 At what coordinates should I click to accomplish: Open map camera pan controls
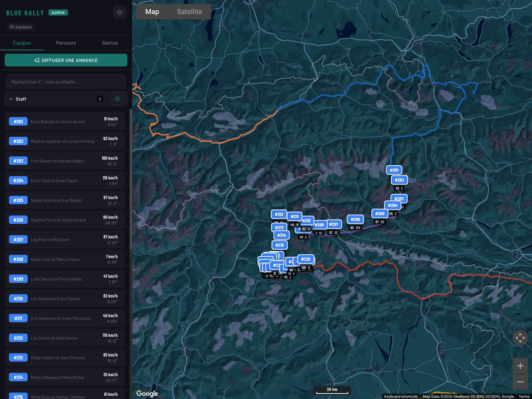(520, 338)
